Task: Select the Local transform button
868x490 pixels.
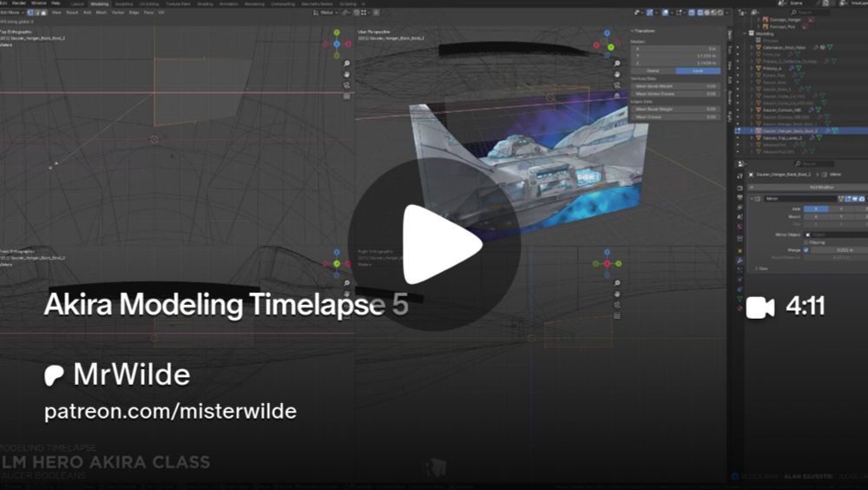Action: pyautogui.click(x=698, y=71)
